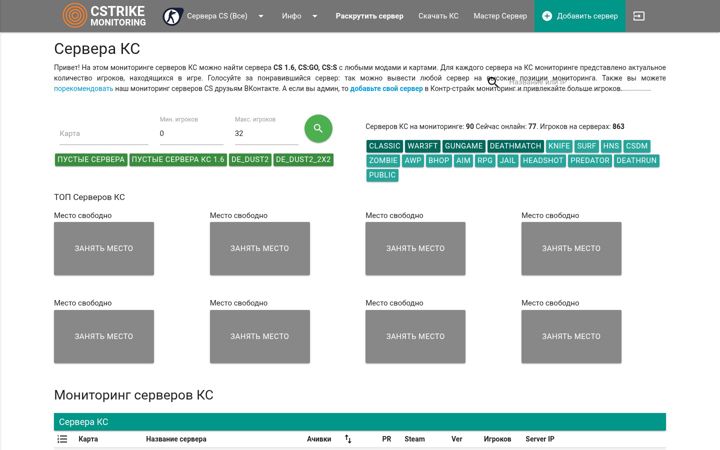Screen dimensions: 720x450
Task: Click the green search magnifier button
Action: coord(318,129)
